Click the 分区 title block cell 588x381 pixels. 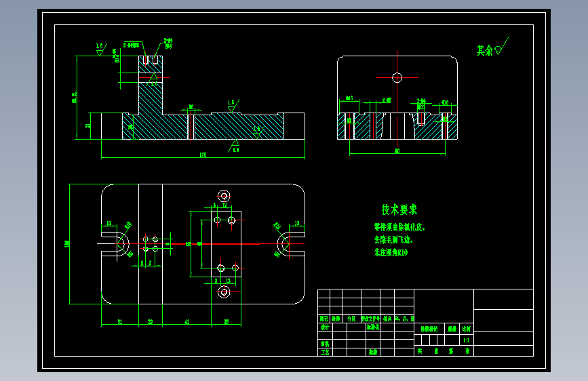[351, 319]
